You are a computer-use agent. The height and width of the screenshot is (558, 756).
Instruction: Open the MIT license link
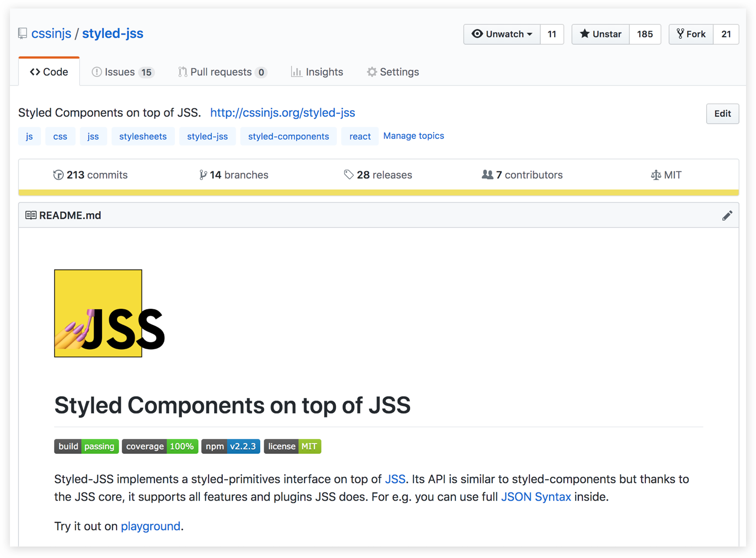coord(666,175)
